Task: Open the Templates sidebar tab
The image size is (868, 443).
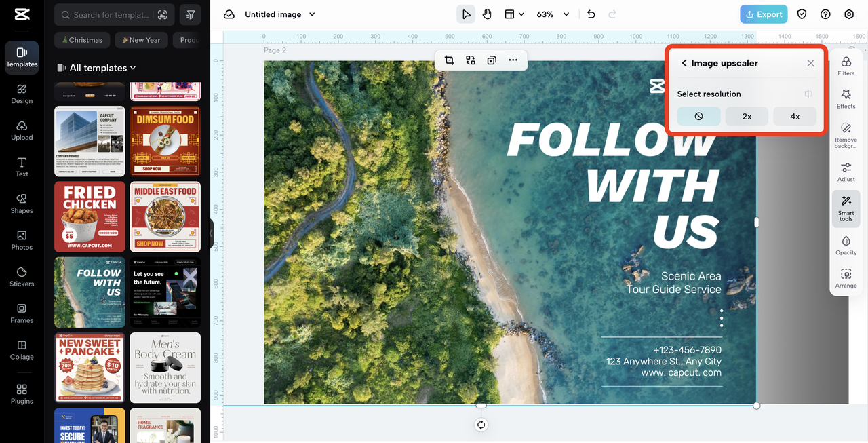Action: [22, 57]
